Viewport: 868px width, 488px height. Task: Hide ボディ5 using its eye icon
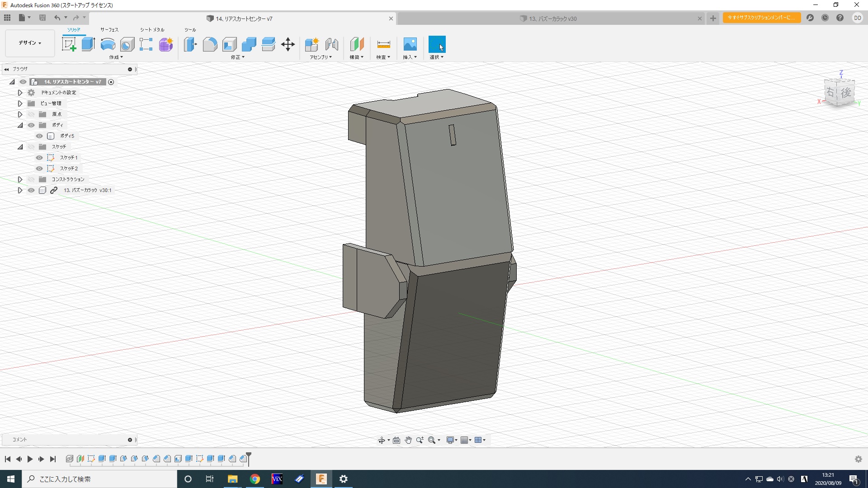pyautogui.click(x=39, y=136)
